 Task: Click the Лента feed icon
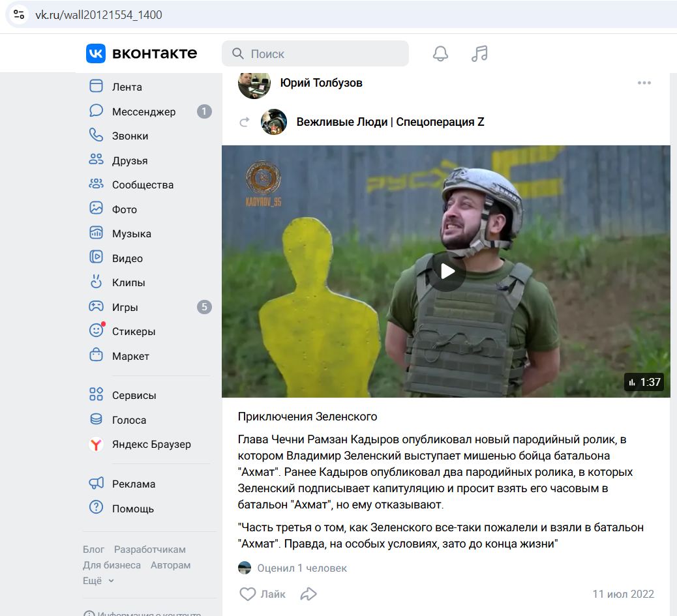pyautogui.click(x=96, y=86)
